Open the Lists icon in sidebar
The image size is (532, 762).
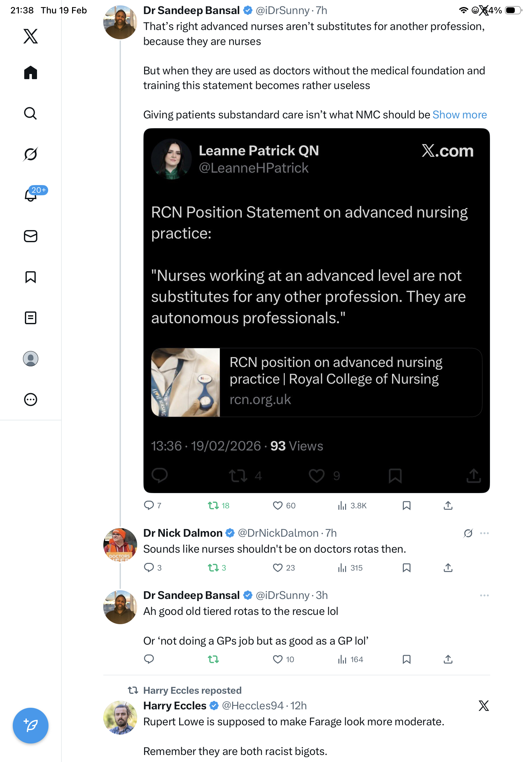tap(31, 317)
